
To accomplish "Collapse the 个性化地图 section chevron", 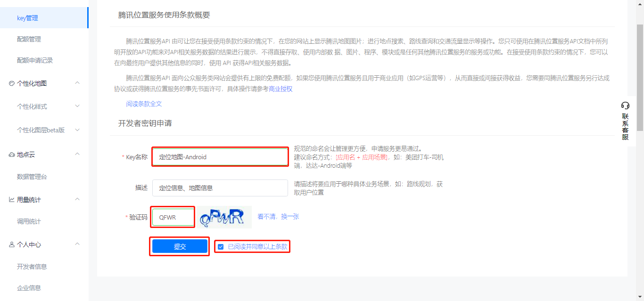I will (x=78, y=83).
